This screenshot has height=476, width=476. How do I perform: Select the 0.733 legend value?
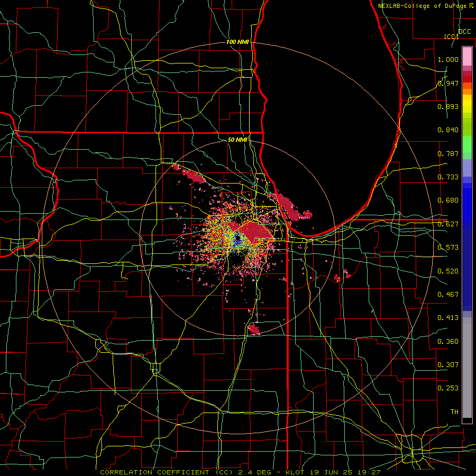click(x=448, y=177)
